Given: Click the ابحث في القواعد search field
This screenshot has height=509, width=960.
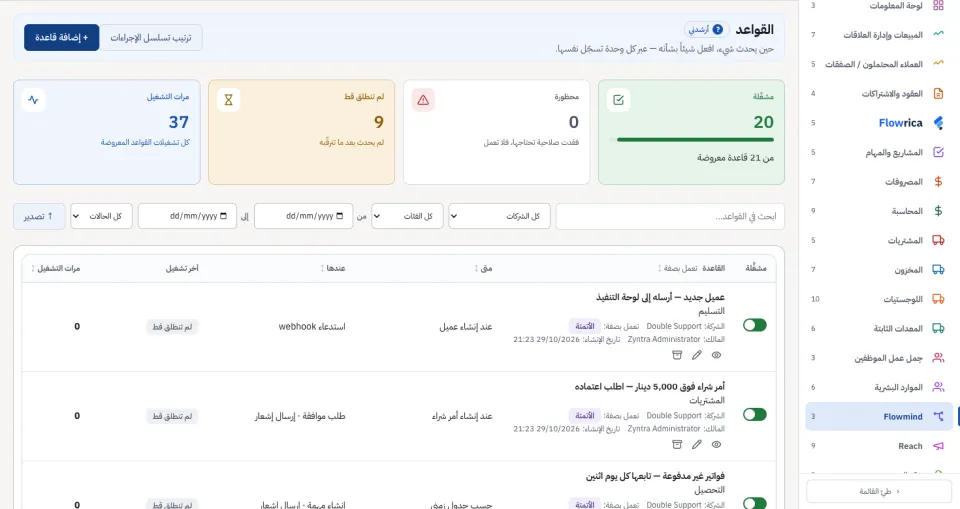Looking at the screenshot, I should coord(670,216).
